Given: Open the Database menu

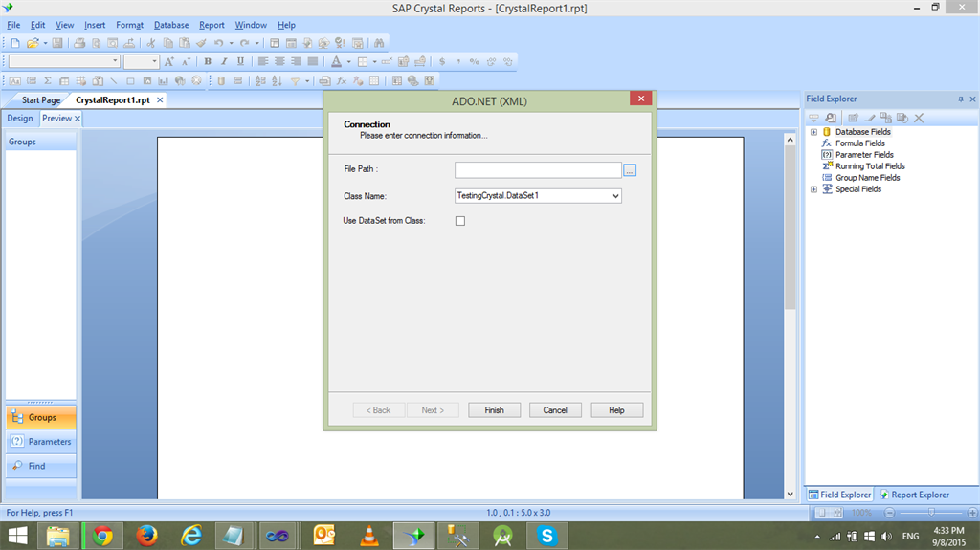Looking at the screenshot, I should coord(171,25).
